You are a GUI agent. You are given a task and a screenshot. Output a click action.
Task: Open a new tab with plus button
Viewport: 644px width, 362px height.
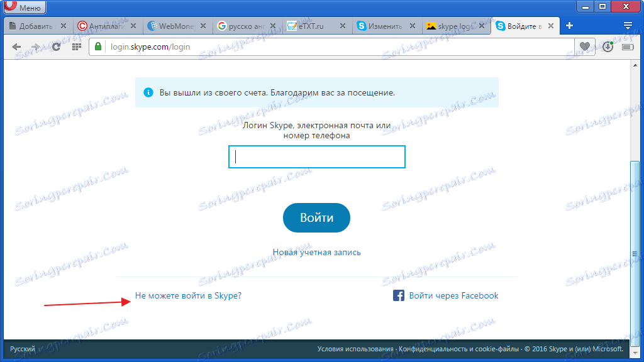coord(569,26)
